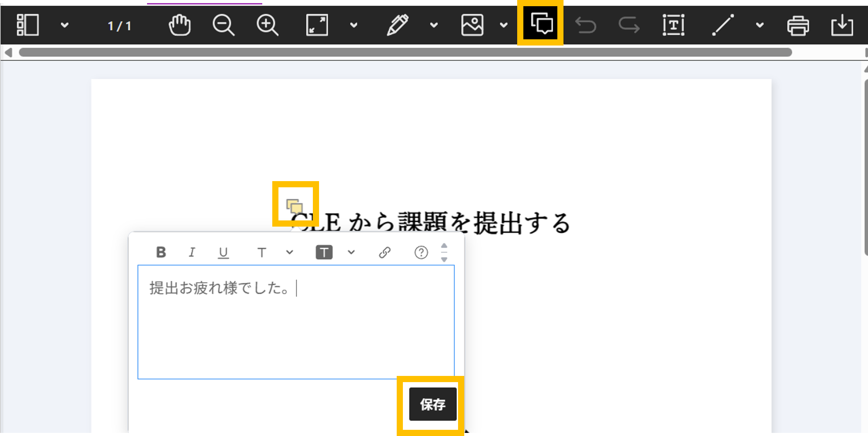
Task: Toggle the sidebar panel view
Action: click(x=27, y=25)
